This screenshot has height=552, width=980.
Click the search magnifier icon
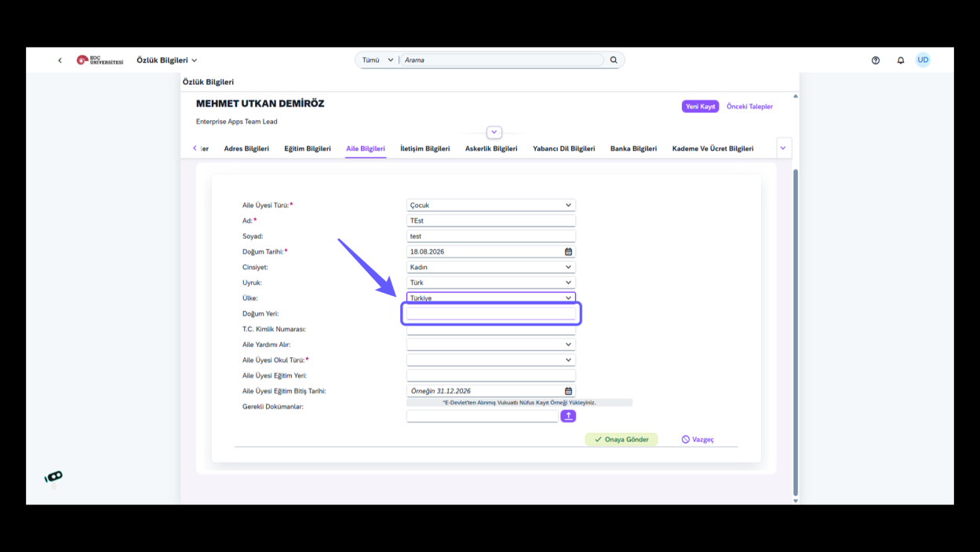click(x=614, y=60)
